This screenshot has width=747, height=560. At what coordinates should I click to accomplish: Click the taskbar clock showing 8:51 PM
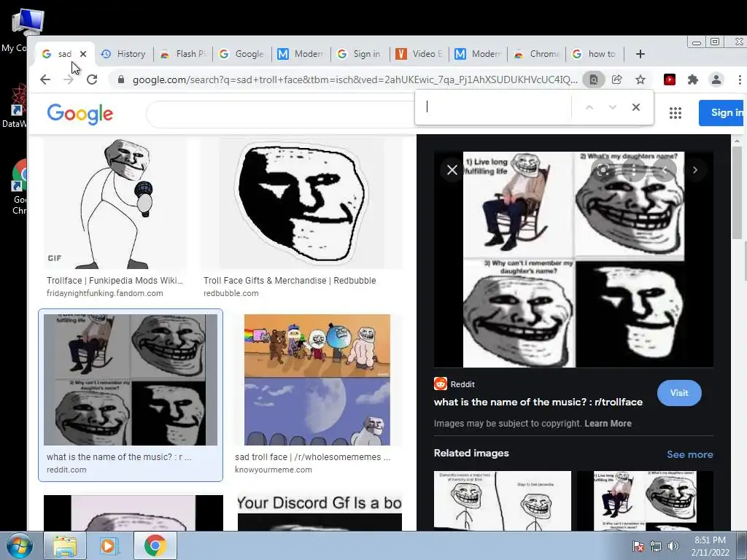click(x=710, y=546)
